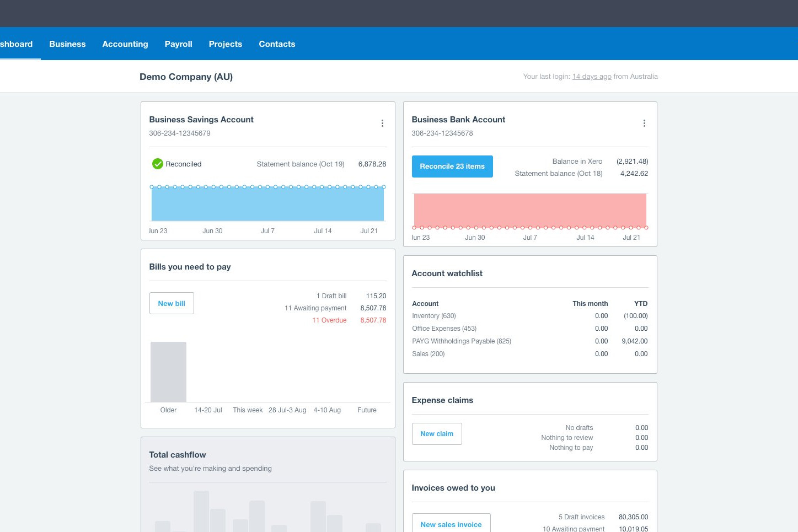Open the Payroll menu
Screen dimensions: 798x532
click(179, 44)
